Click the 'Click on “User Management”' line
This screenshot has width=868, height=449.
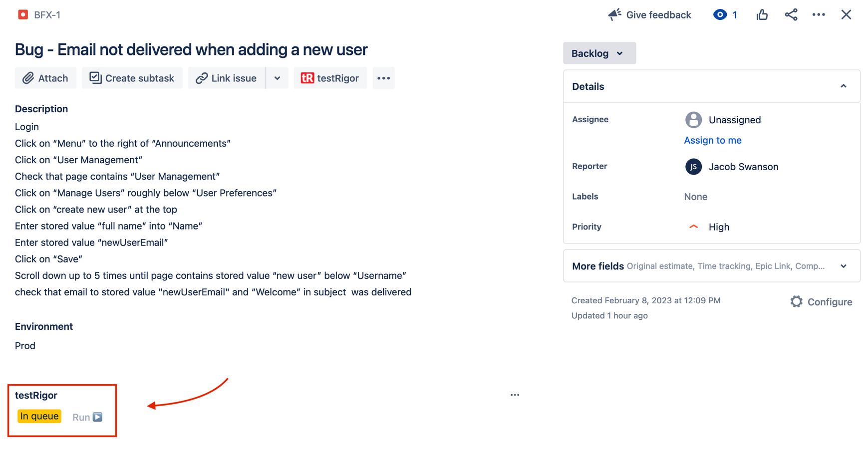click(x=78, y=160)
